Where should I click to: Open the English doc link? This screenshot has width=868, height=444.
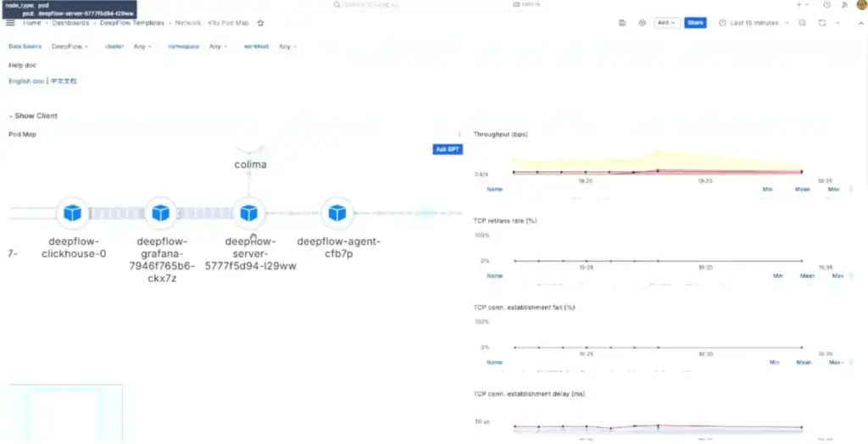[x=26, y=81]
